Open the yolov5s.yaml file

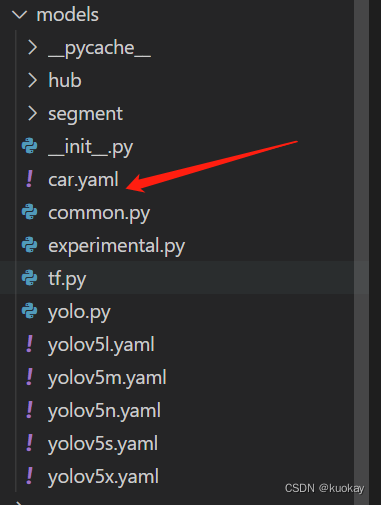(103, 444)
